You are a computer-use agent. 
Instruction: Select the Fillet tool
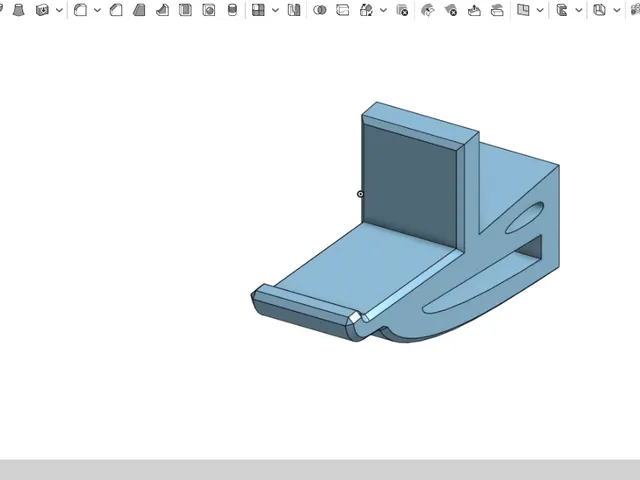point(80,10)
